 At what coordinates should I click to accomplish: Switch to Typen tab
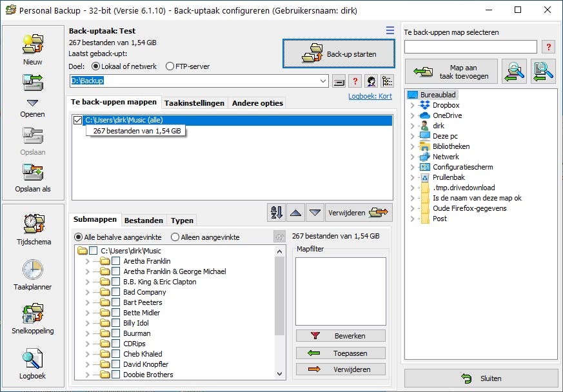coord(182,220)
